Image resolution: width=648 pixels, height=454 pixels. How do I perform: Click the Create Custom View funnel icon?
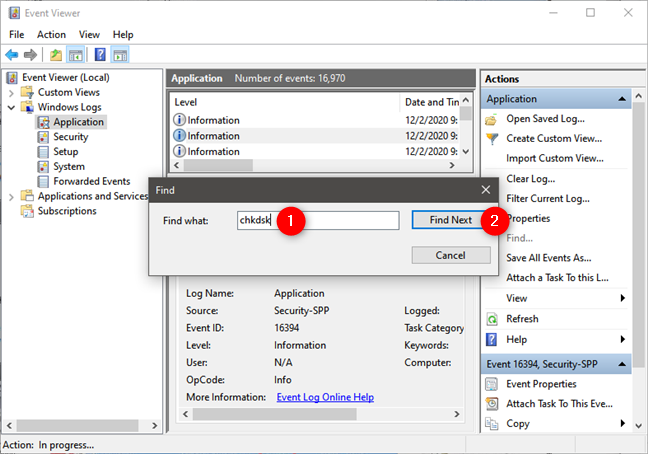[492, 139]
